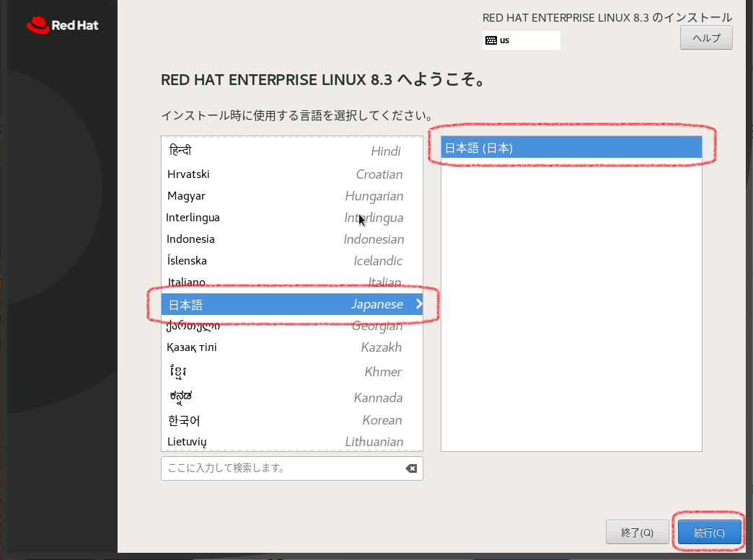Select the Khmer language row
The height and width of the screenshot is (560, 753).
click(292, 371)
